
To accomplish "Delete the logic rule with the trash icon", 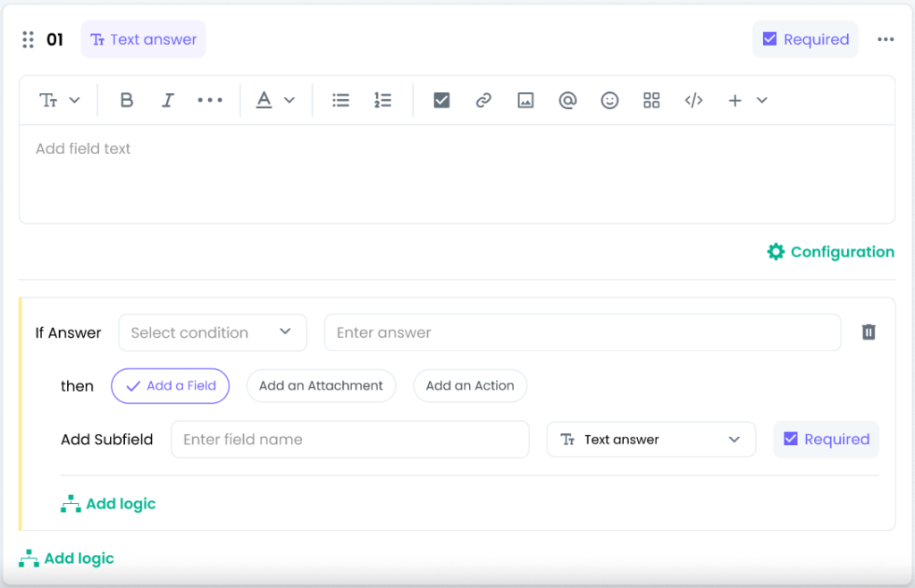I will pyautogui.click(x=869, y=332).
